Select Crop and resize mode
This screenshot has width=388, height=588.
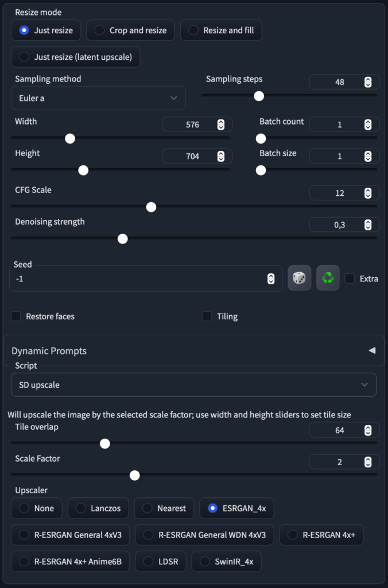click(130, 30)
